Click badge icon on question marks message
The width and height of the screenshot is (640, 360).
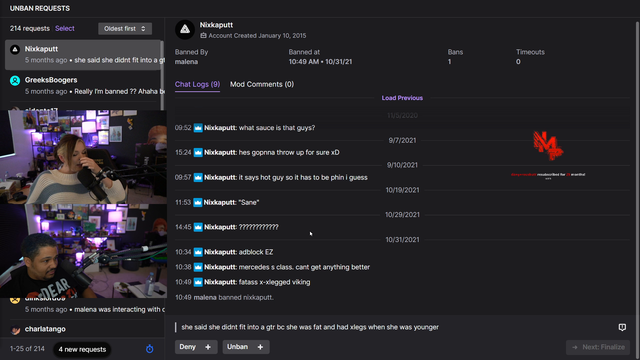click(x=198, y=227)
